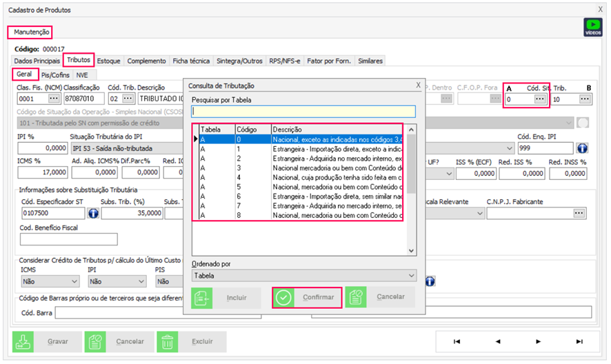Expand the Ordenado por dropdown

[412, 276]
